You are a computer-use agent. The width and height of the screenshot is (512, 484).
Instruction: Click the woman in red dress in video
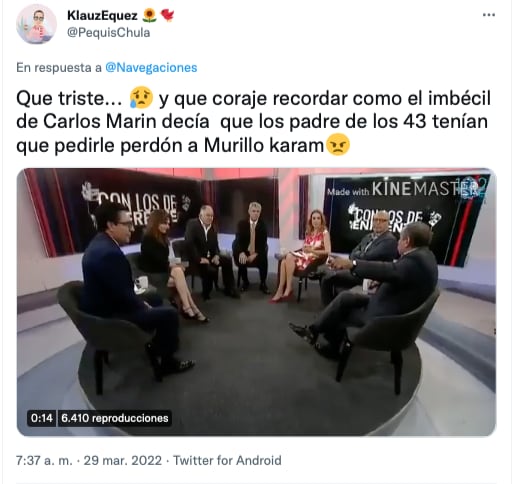click(305, 255)
